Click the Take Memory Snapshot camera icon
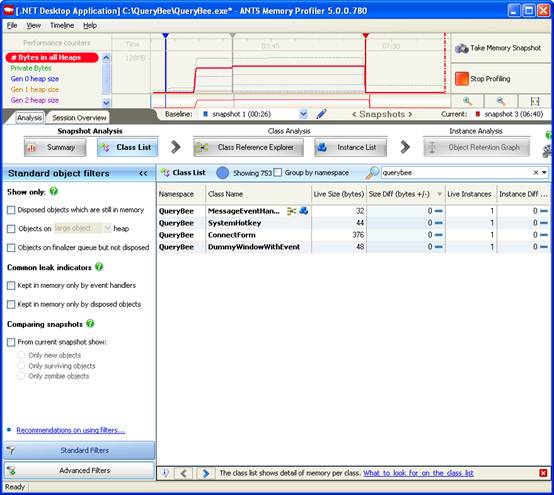 pyautogui.click(x=461, y=48)
